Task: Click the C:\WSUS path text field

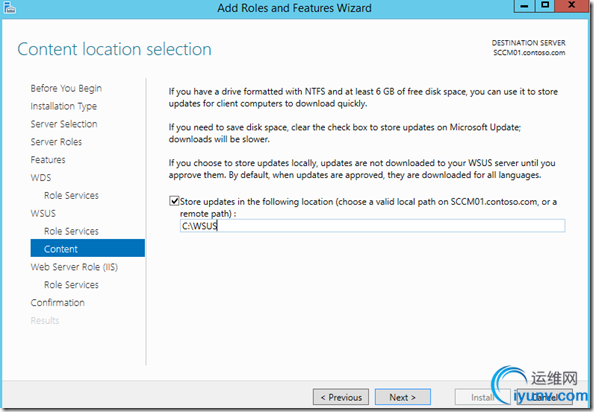Action: click(x=372, y=226)
